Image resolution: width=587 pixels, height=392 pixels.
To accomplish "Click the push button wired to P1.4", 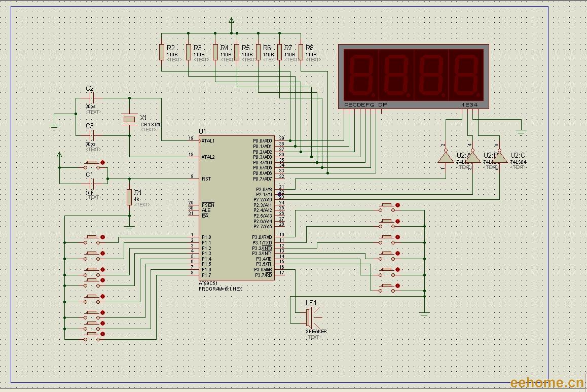I will [92, 299].
